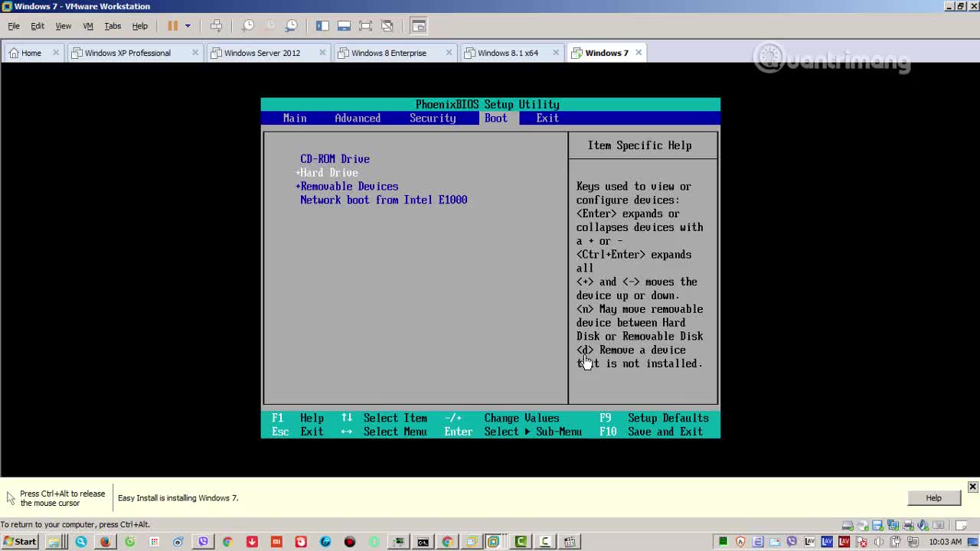This screenshot has height=551, width=980.
Task: Enter full screen mode from the toolbar
Action: point(366,26)
